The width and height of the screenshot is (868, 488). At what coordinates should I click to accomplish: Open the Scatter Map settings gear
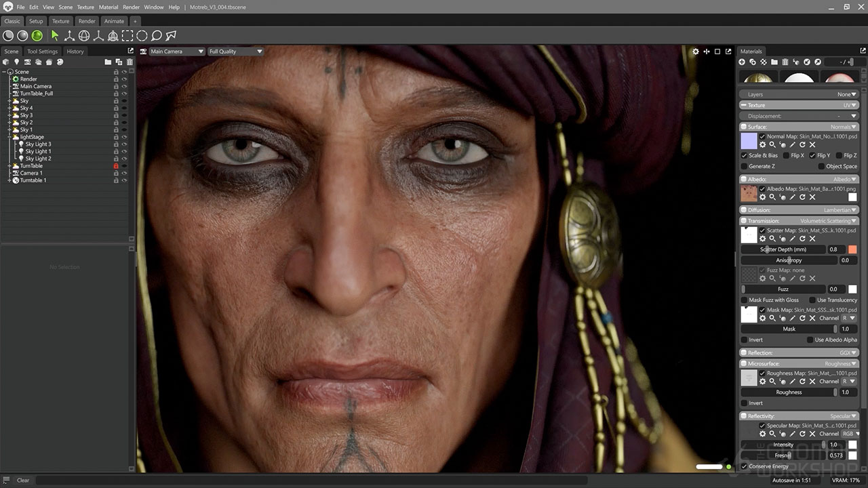[x=762, y=239]
